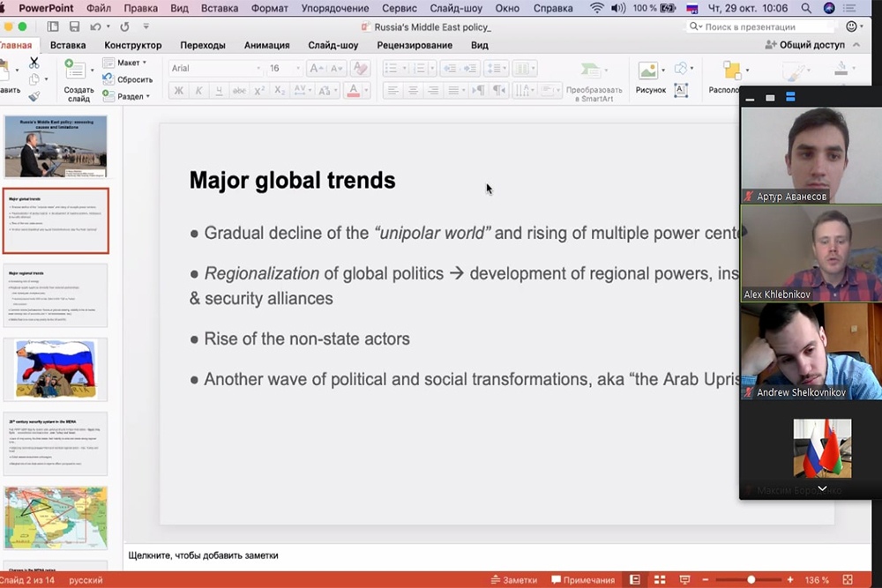This screenshot has height=588, width=882.
Task: Click the Общий доступ share button
Action: [805, 45]
